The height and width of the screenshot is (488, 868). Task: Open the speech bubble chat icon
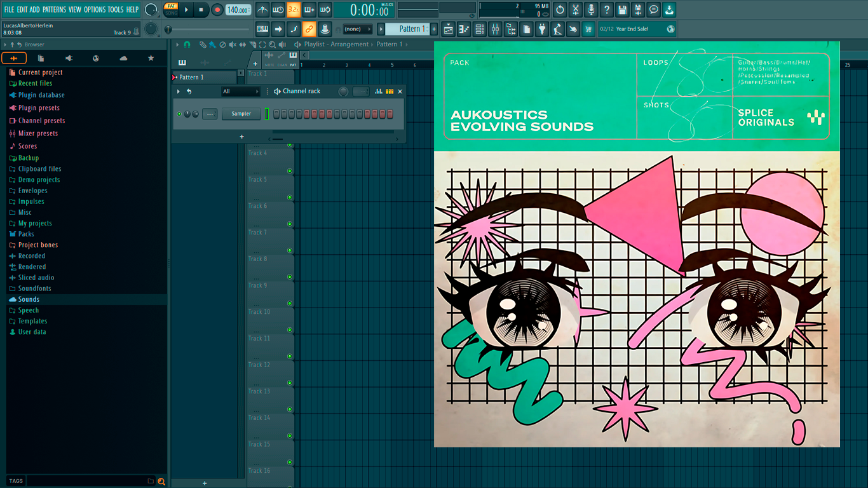pos(654,10)
